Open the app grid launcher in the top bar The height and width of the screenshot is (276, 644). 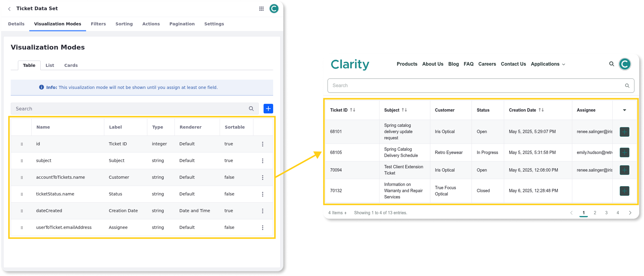(x=261, y=9)
